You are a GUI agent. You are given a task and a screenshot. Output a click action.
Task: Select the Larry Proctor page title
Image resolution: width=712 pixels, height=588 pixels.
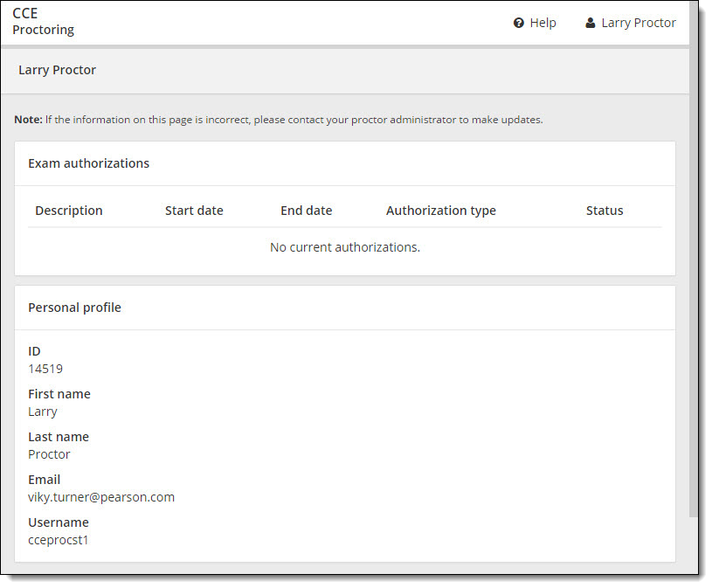[57, 70]
